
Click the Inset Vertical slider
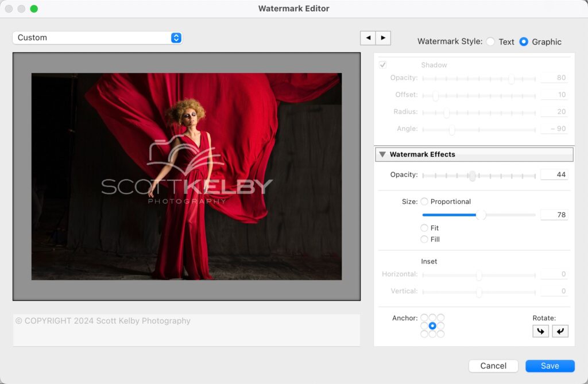(x=479, y=292)
